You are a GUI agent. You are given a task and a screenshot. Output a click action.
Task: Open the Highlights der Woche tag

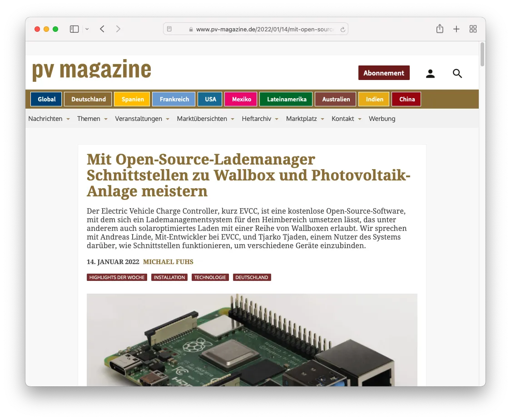pos(117,277)
